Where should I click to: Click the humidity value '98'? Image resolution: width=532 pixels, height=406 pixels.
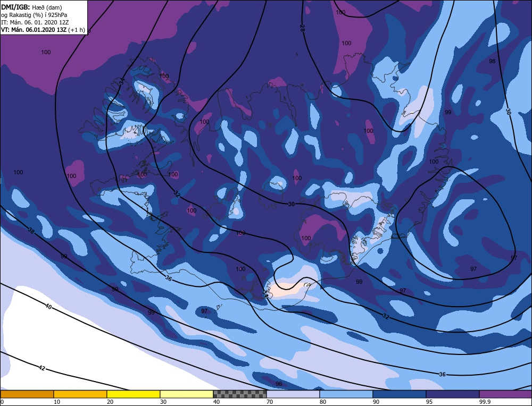tap(492, 61)
